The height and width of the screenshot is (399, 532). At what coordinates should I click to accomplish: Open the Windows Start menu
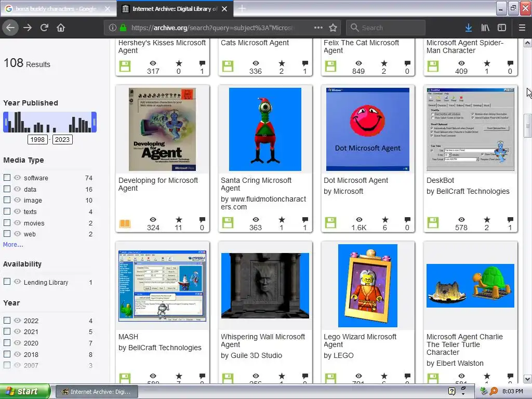pyautogui.click(x=25, y=391)
